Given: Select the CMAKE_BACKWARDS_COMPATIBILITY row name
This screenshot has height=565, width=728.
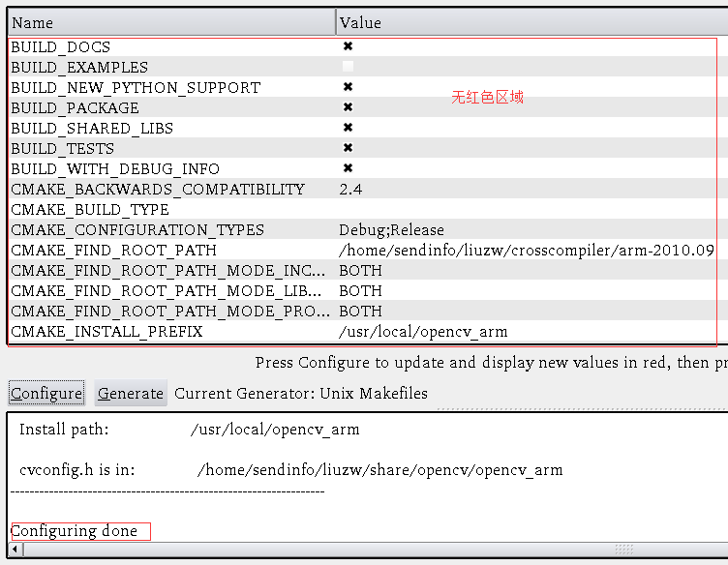Looking at the screenshot, I should [x=158, y=190].
